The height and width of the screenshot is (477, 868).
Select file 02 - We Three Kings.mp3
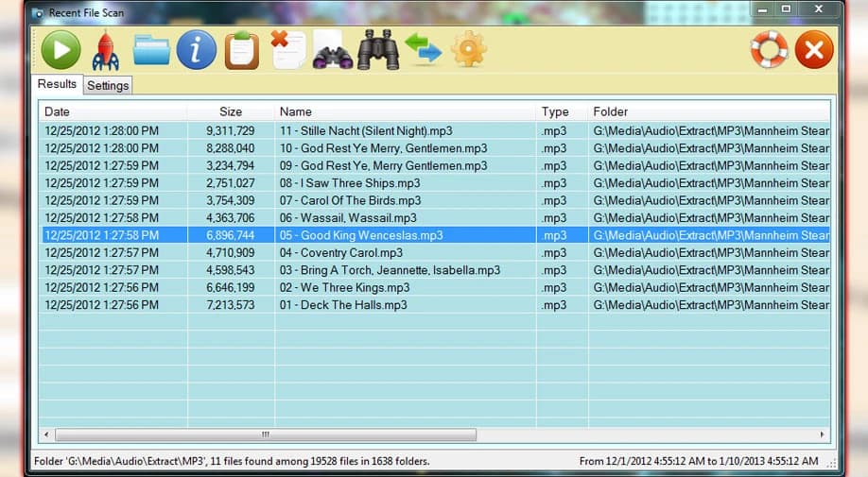point(344,287)
